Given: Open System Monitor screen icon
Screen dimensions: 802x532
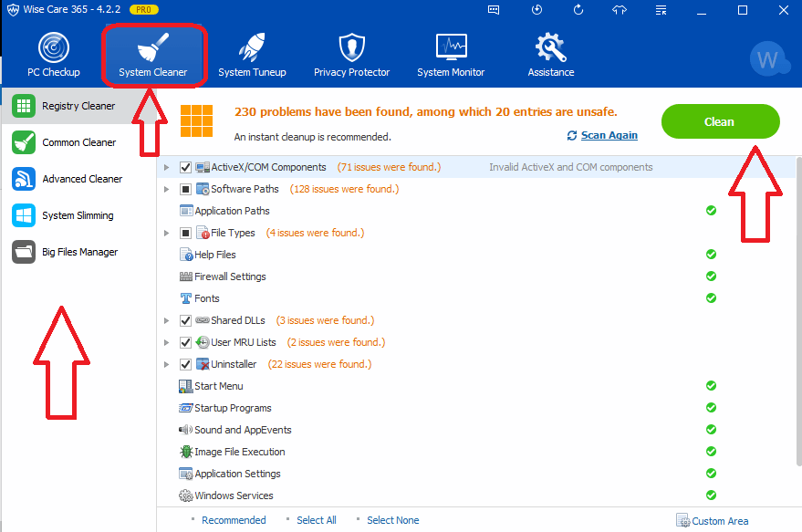Looking at the screenshot, I should pos(451,47).
